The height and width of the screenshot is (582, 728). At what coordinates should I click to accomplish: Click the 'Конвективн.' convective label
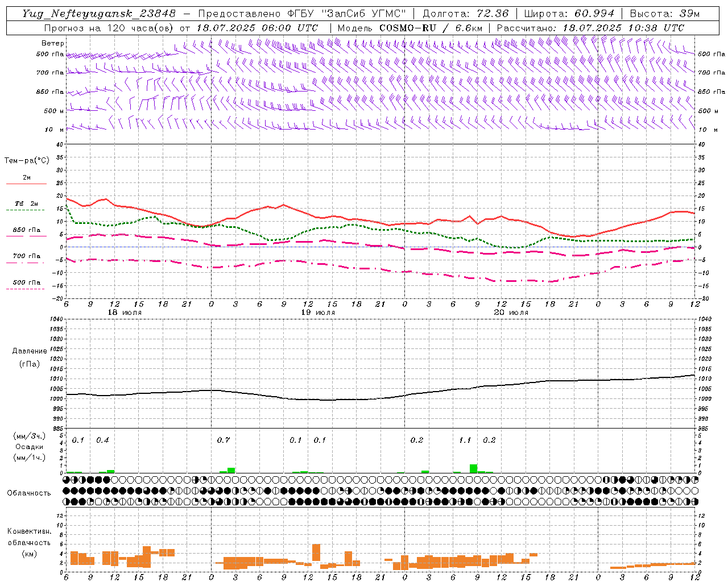(x=29, y=531)
